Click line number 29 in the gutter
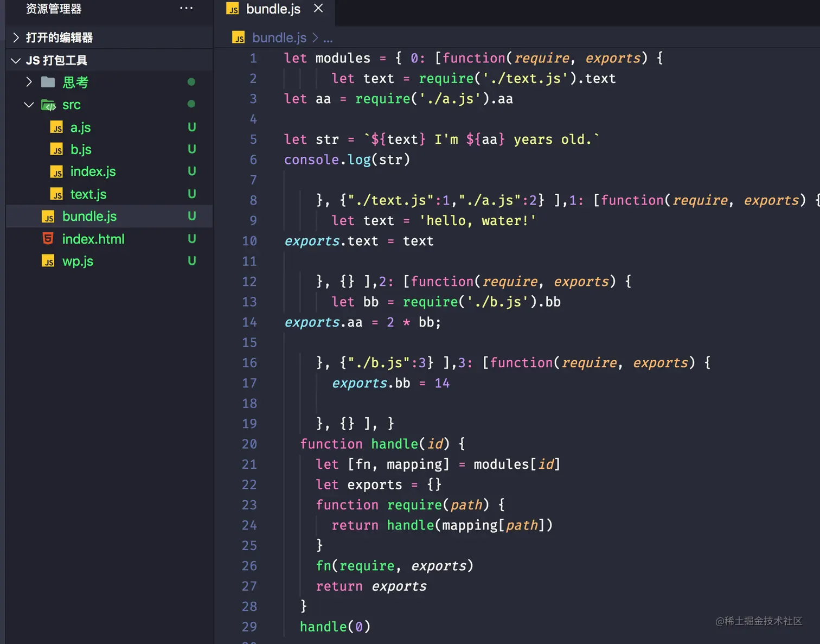The width and height of the screenshot is (820, 644). point(249,627)
